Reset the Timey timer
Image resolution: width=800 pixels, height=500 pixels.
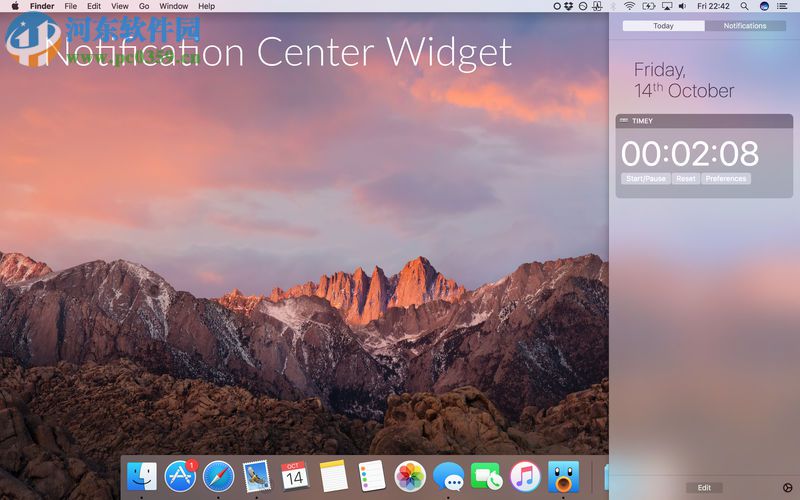pos(685,179)
